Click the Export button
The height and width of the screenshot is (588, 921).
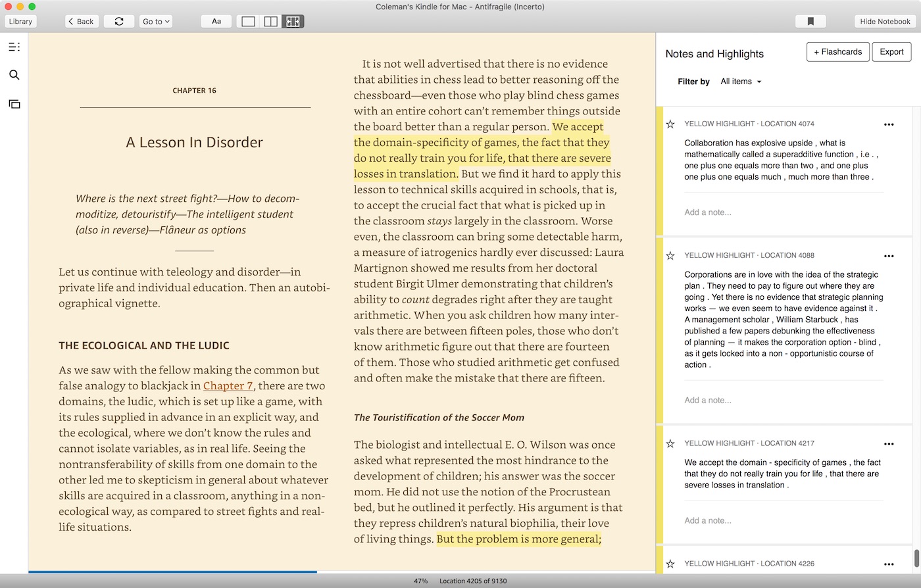[891, 52]
